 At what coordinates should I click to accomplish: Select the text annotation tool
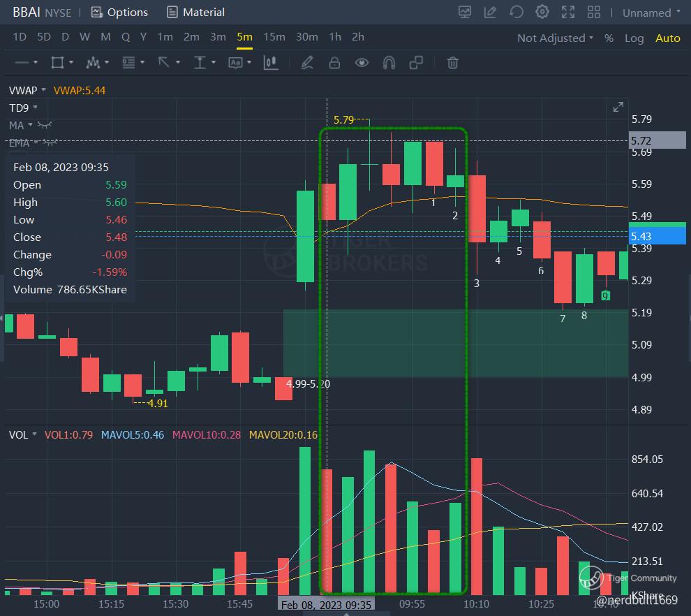tap(235, 63)
